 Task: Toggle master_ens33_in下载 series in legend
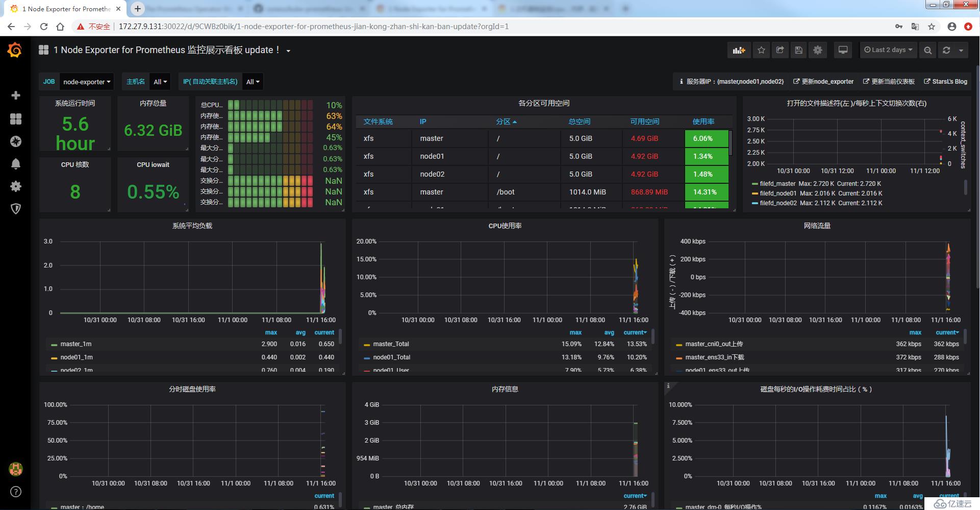coord(715,357)
